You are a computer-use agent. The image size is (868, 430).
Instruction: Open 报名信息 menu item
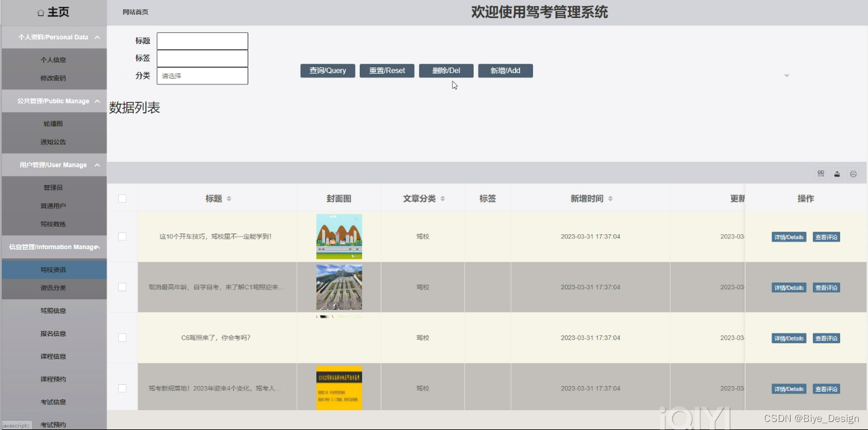coord(53,333)
